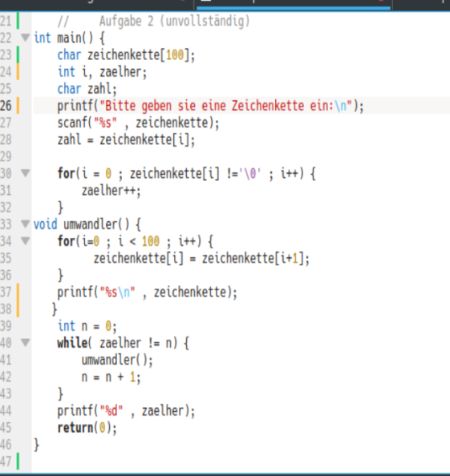
Task: Click line number 21 in the gutter
Action: [6, 22]
